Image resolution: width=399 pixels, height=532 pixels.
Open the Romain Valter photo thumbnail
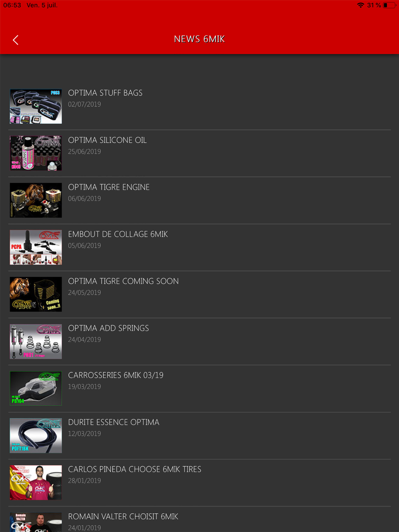[36, 522]
